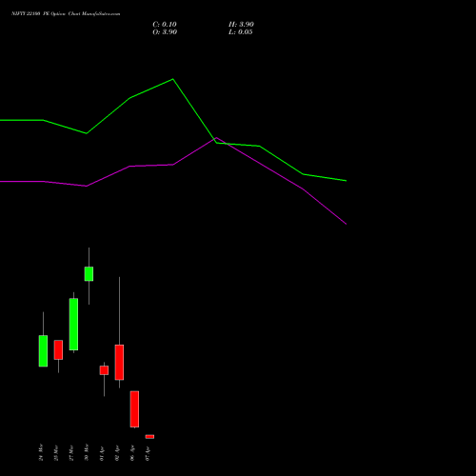Click the open value O: 3.90
Screen dimensions: 476x476
pos(165,32)
